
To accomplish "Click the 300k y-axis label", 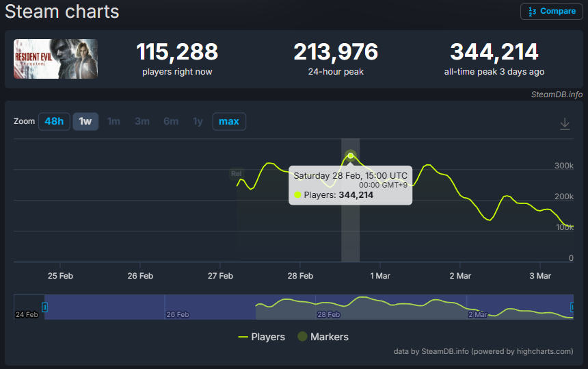I will click(x=564, y=166).
